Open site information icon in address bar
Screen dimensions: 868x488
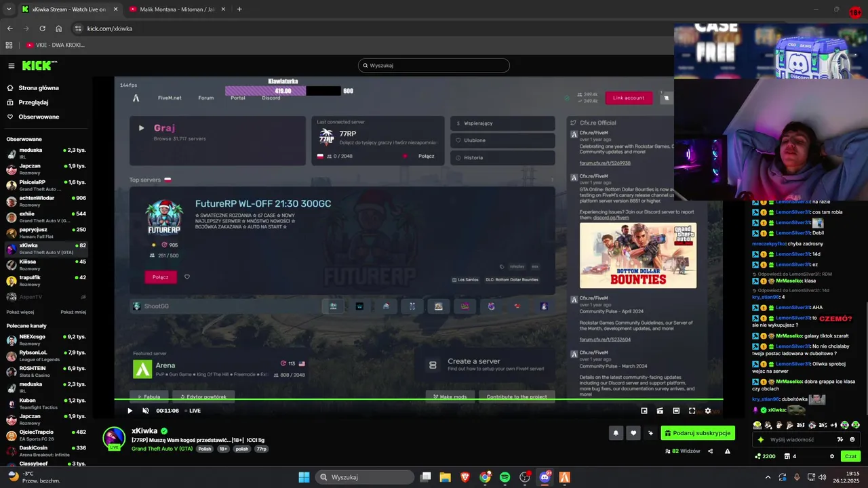click(78, 28)
